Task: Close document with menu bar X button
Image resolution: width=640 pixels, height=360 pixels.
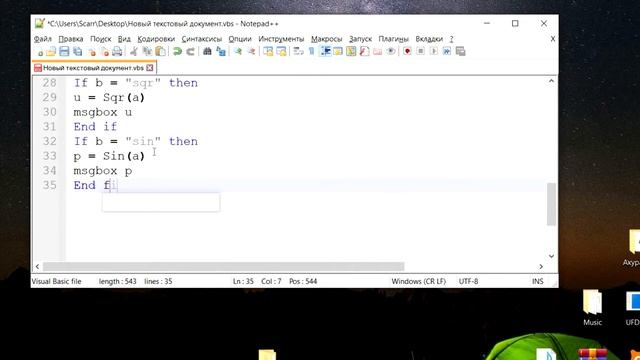Action: tap(553, 39)
